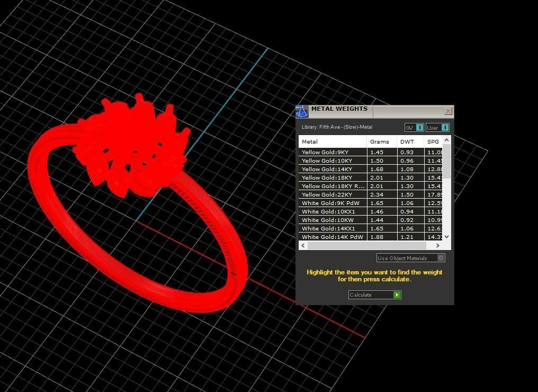538x392 pixels.
Task: Select the White Gold:14KX1 row
Action: [x=371, y=229]
